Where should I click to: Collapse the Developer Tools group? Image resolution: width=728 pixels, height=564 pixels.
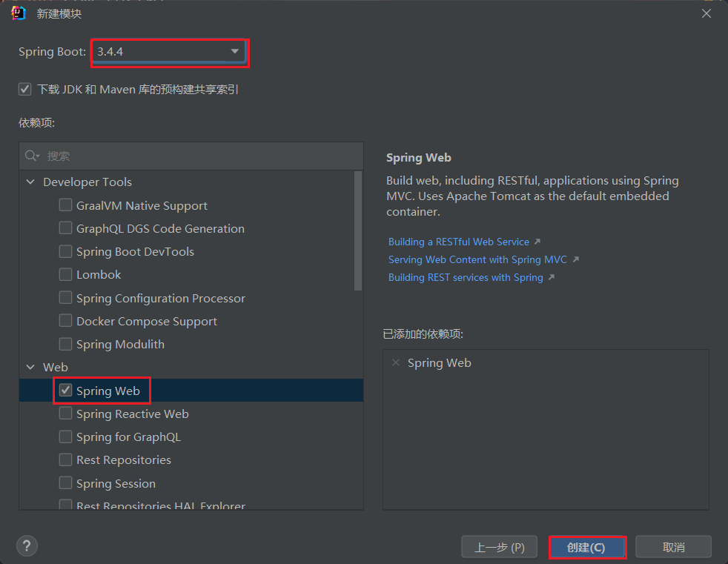coord(30,182)
